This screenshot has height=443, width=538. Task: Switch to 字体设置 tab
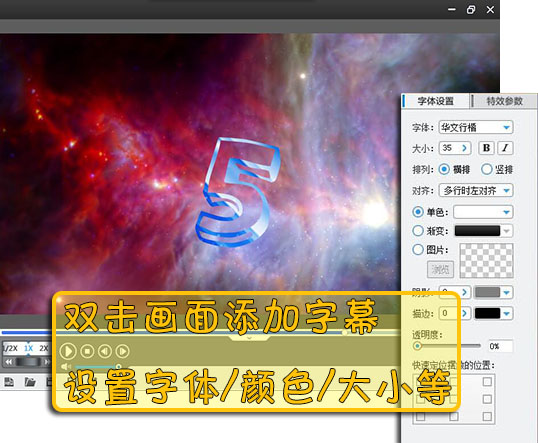point(436,101)
